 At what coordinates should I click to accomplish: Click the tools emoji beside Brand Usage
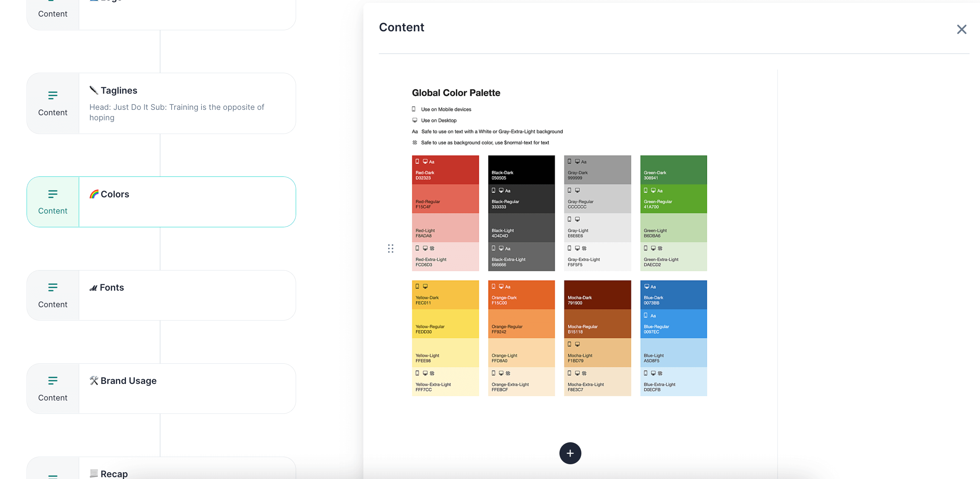[x=94, y=380]
